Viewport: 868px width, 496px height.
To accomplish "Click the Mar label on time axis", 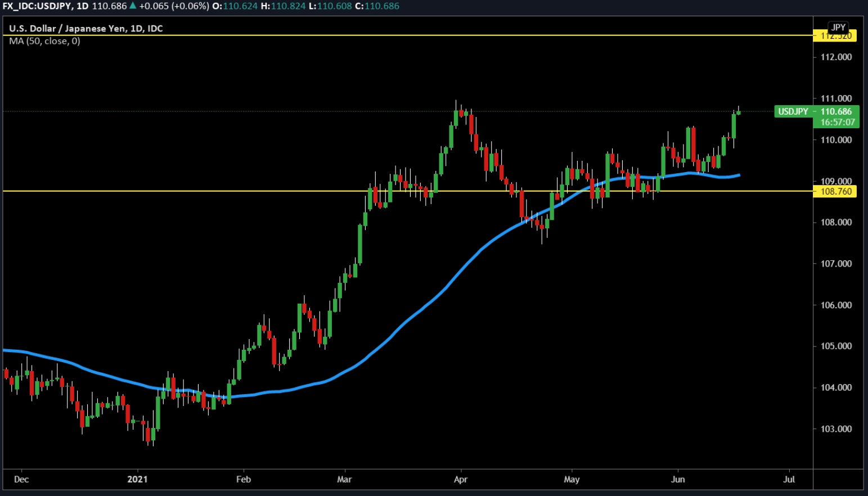I will [x=344, y=479].
